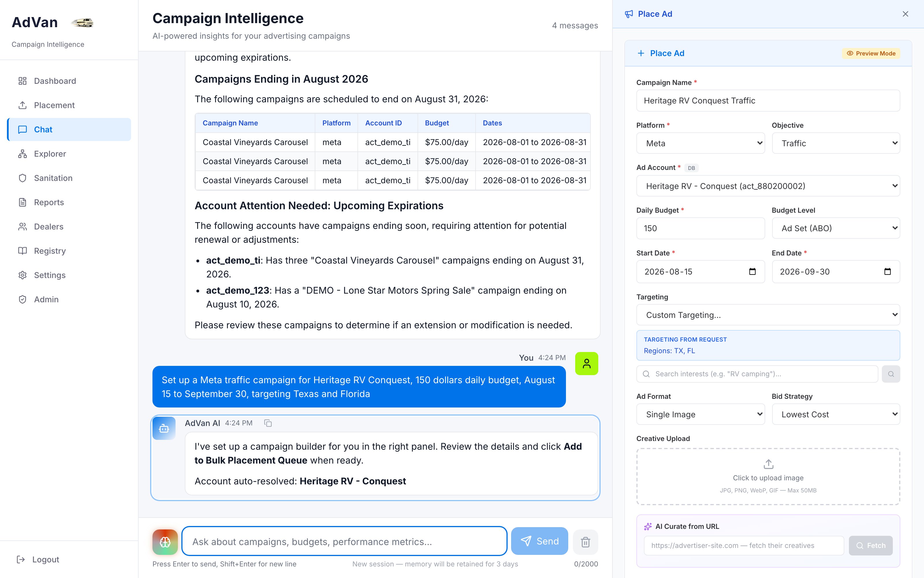The image size is (924, 578).
Task: Open Settings from the sidebar
Action: [x=69, y=275]
